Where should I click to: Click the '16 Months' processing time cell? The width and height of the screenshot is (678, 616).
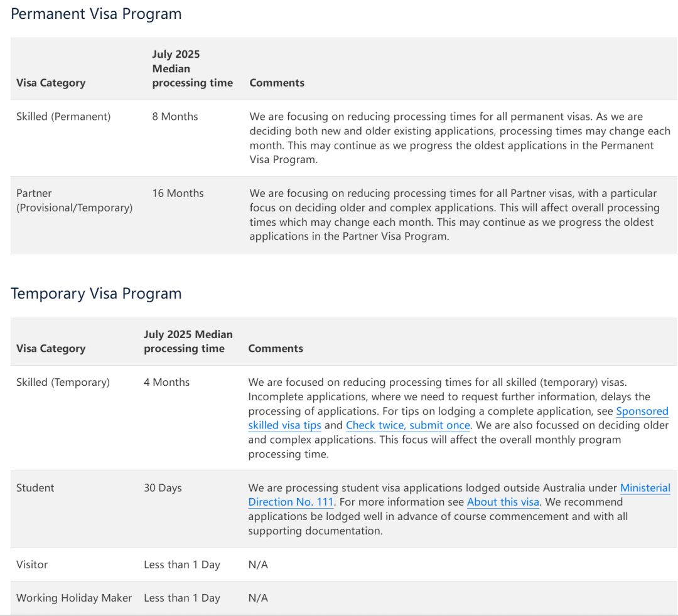click(178, 193)
